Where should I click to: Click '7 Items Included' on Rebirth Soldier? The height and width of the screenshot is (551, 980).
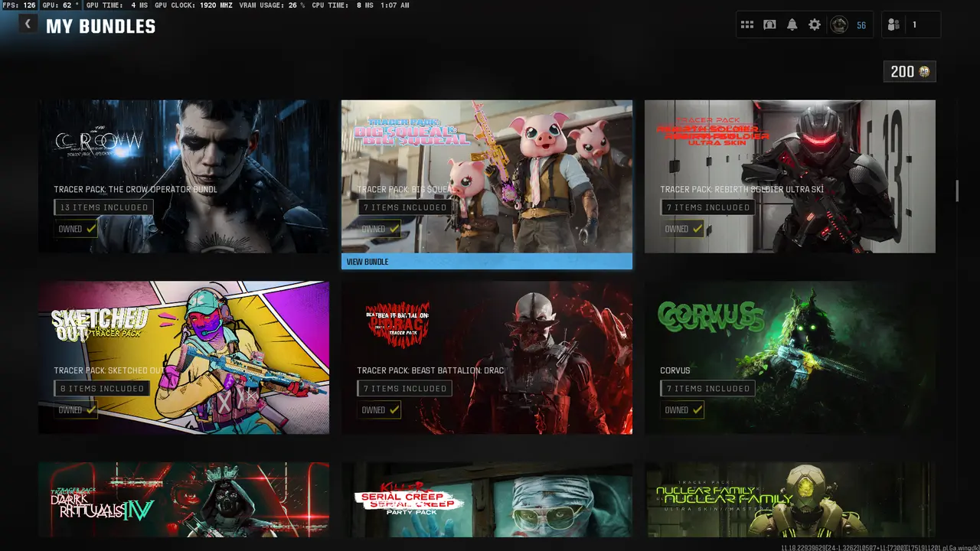point(707,207)
